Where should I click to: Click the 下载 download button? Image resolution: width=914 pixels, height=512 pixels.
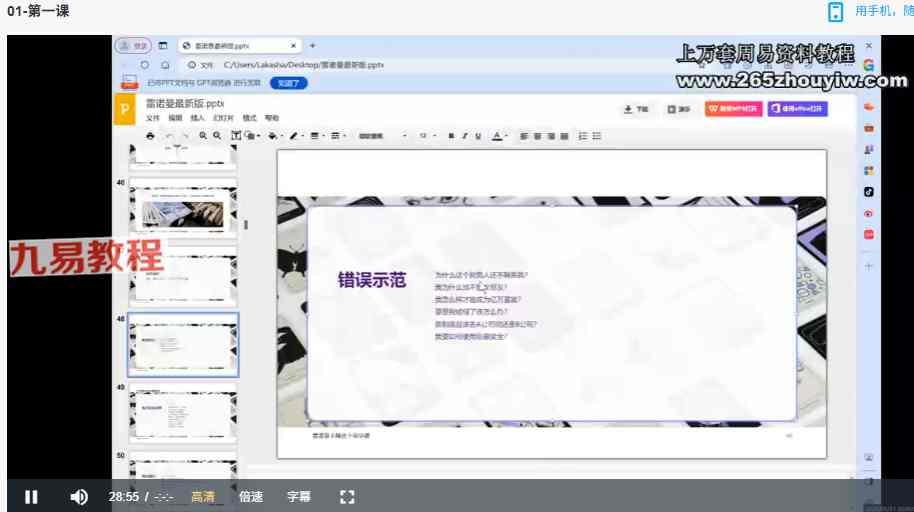(x=636, y=109)
